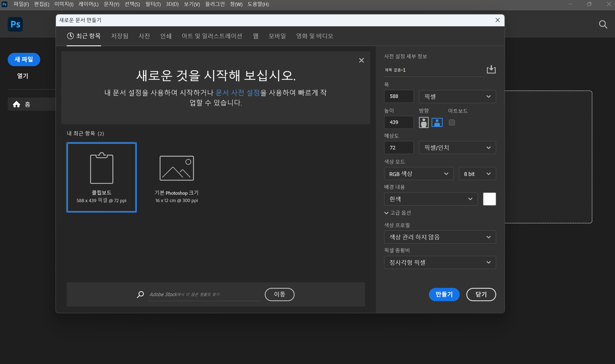The height and width of the screenshot is (364, 615).
Task: Open the 3D(D) menu
Action: [172, 4]
